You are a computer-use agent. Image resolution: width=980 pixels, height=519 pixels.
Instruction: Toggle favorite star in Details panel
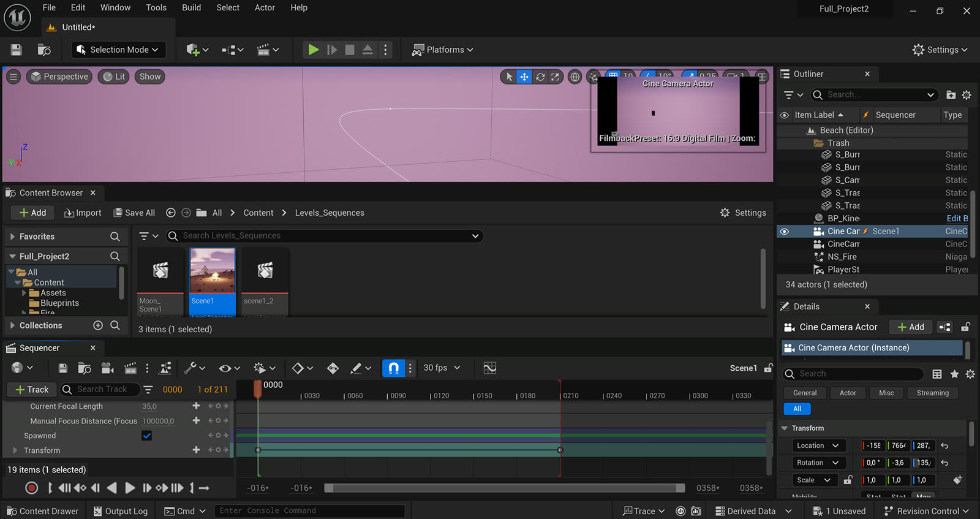point(954,374)
